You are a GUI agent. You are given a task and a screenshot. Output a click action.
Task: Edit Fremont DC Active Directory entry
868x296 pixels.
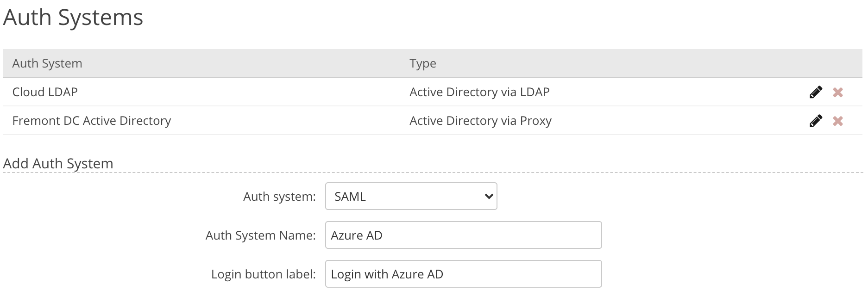click(816, 121)
